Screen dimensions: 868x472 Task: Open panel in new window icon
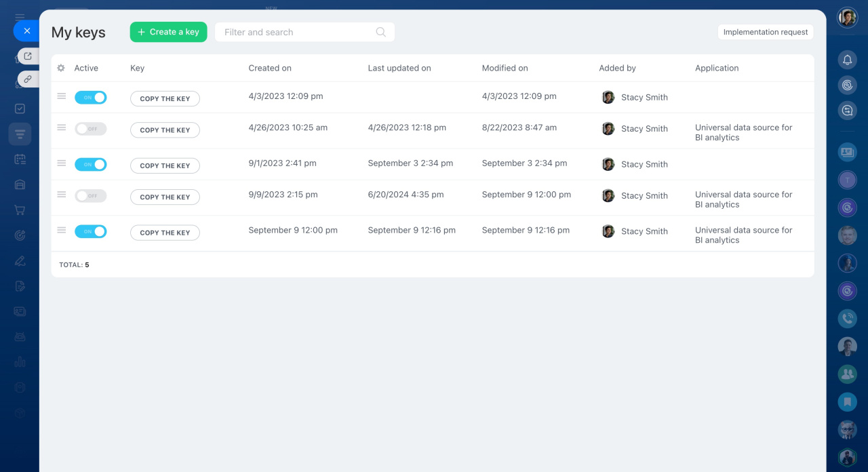(28, 56)
